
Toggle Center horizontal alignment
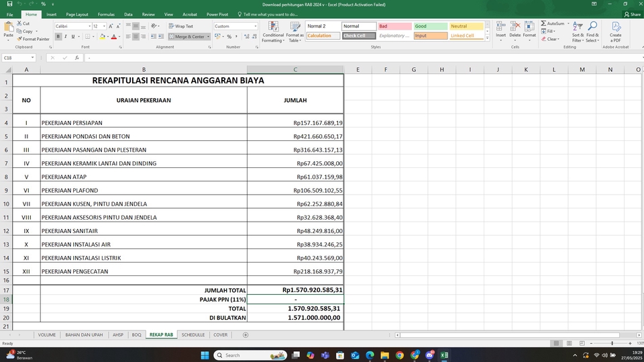(136, 37)
